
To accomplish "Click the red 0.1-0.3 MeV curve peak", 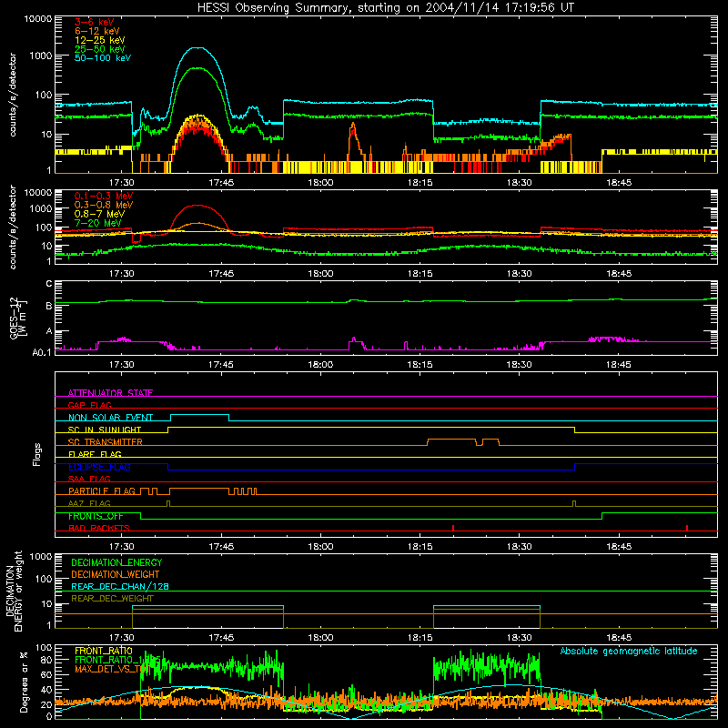I will click(x=197, y=206).
